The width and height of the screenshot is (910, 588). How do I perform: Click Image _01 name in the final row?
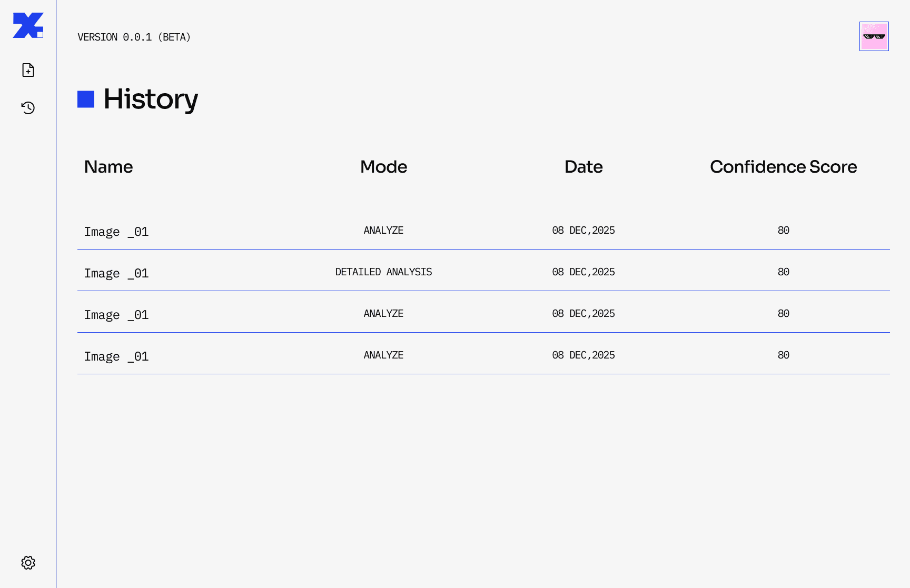116,356
